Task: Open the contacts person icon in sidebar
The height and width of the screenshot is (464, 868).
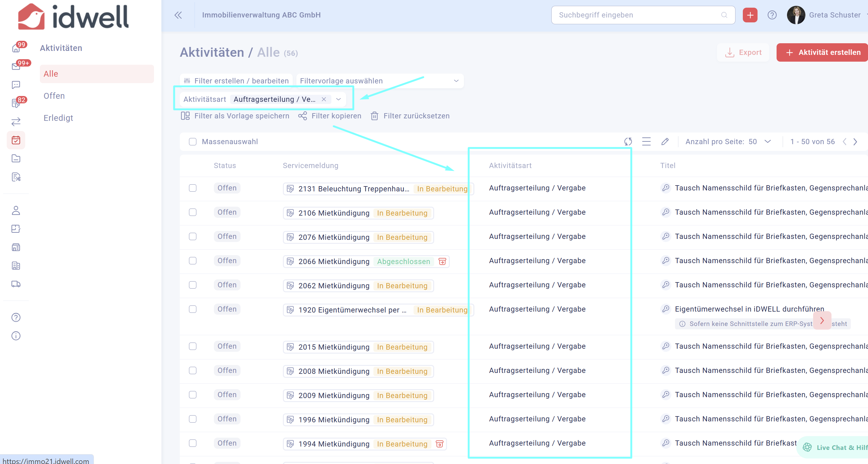Action: click(16, 210)
